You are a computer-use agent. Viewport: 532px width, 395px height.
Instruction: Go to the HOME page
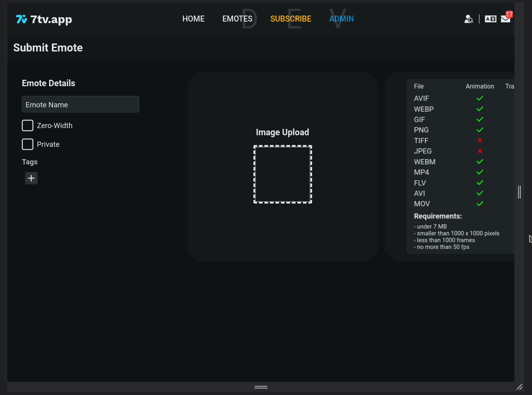pyautogui.click(x=194, y=19)
